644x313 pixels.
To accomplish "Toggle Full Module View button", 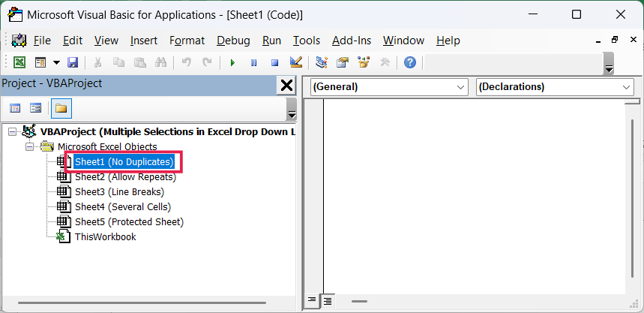I will [328, 301].
